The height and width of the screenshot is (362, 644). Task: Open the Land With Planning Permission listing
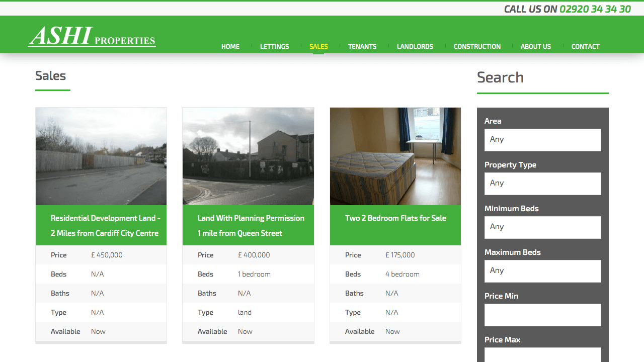[251, 225]
